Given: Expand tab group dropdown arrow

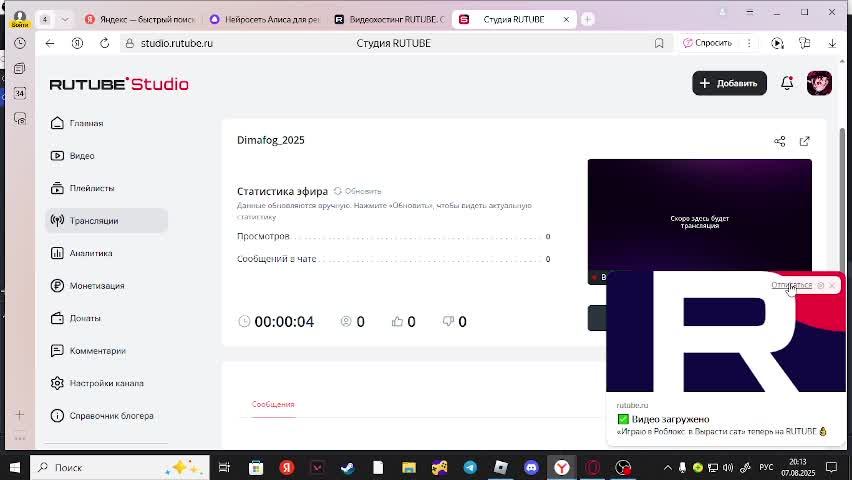Looking at the screenshot, I should coord(65,20).
